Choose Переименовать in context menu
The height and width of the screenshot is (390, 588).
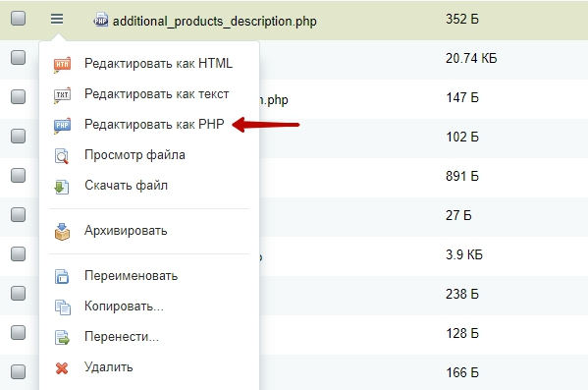[131, 276]
